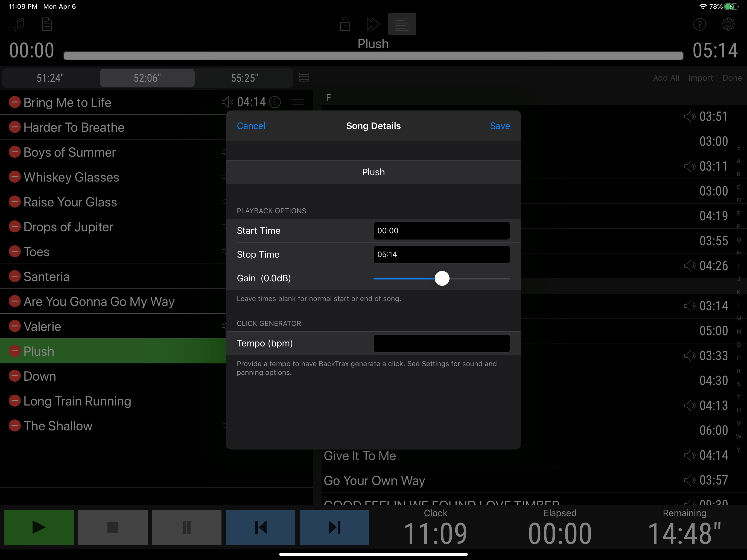Toggle the lock icon in top toolbar
747x560 pixels.
pos(345,24)
